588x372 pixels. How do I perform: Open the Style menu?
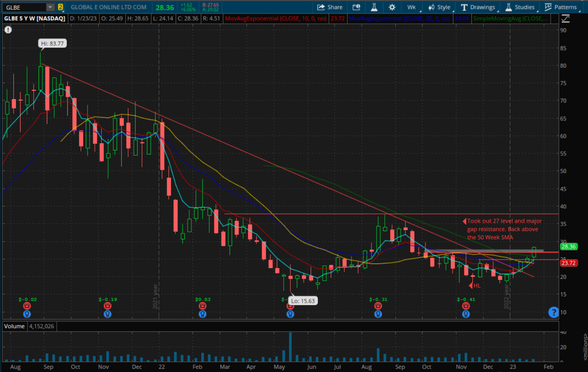(439, 7)
